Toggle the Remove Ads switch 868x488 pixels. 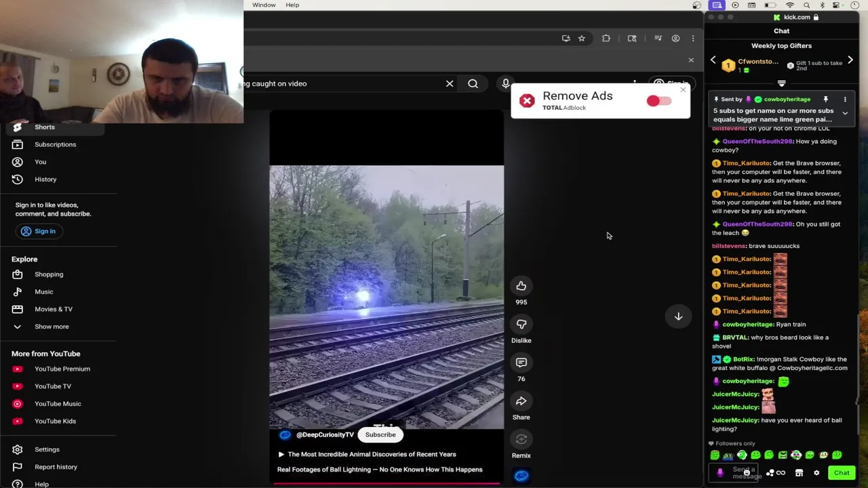click(x=658, y=101)
